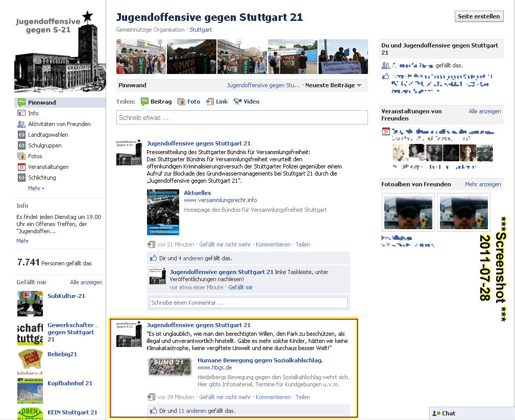Open 'Humane Bewegung gegen Sozialkahlschlag.' link

[x=260, y=360]
